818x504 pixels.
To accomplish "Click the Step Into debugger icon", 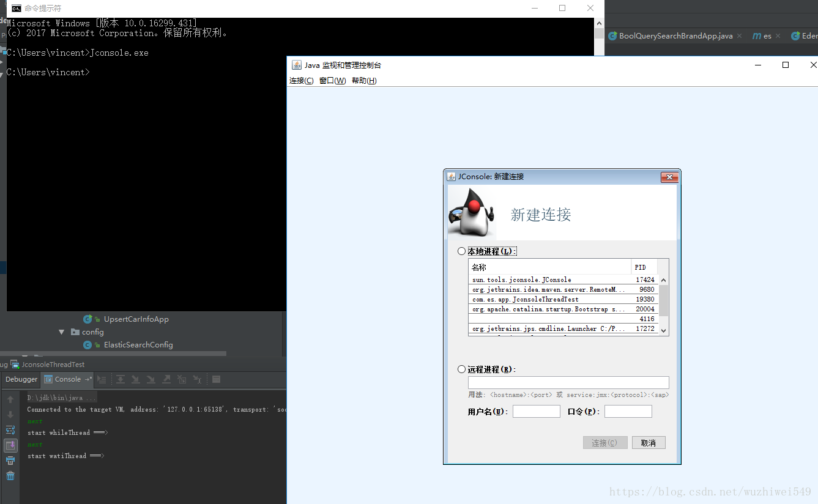I will coord(136,379).
